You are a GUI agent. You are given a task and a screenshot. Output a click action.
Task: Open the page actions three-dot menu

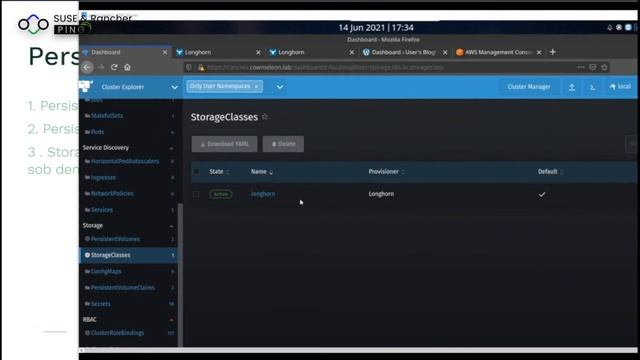tap(580, 67)
